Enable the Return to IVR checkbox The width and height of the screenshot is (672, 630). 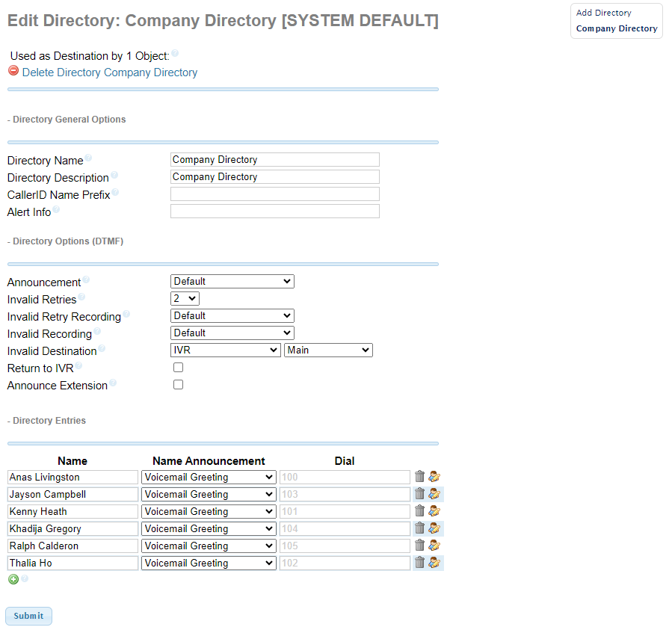pos(176,367)
